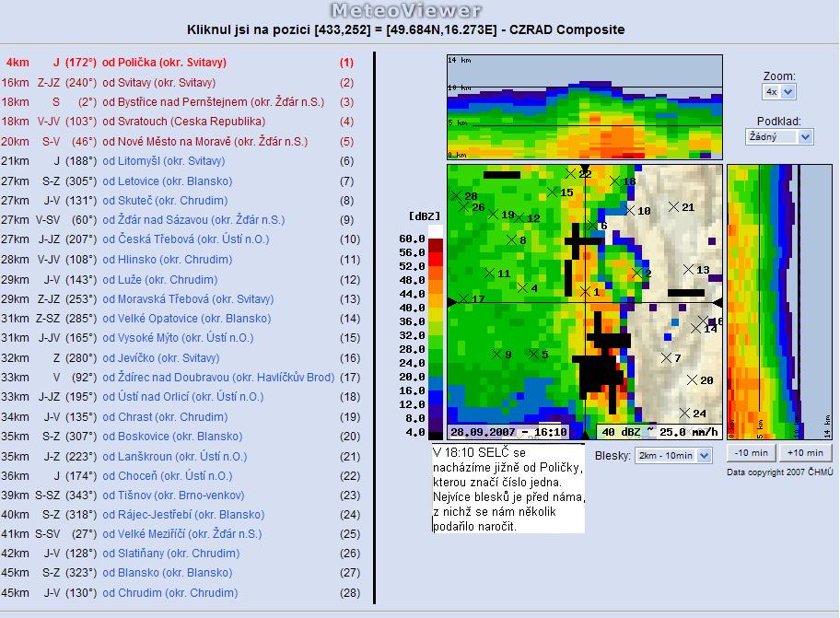Image resolution: width=840 pixels, height=618 pixels.
Task: Follow the 'od Ždírec nad Doubravou' link
Action: 218,377
